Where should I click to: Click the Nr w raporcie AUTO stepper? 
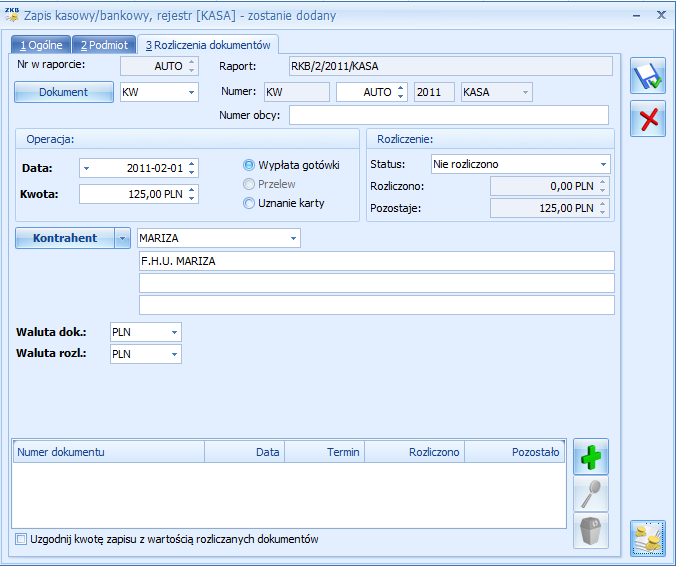click(x=191, y=66)
